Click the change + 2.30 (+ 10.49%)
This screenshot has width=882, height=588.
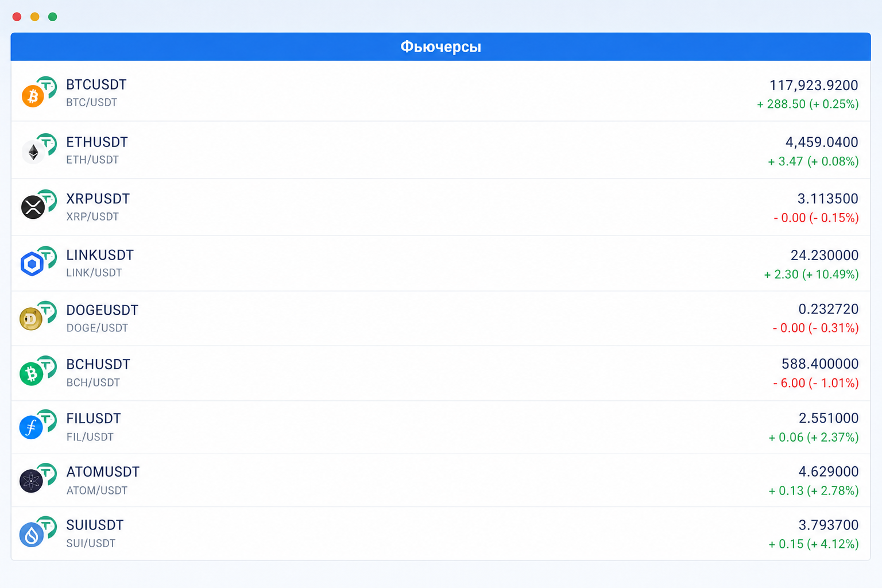point(811,274)
